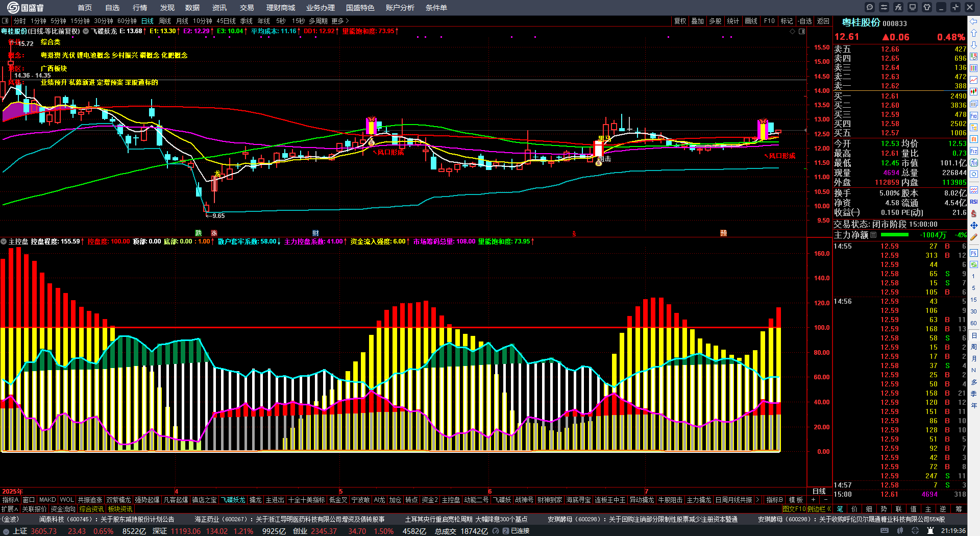The image size is (980, 536).
Task: Click the back arrow in right sidebar
Action: pos(974,21)
